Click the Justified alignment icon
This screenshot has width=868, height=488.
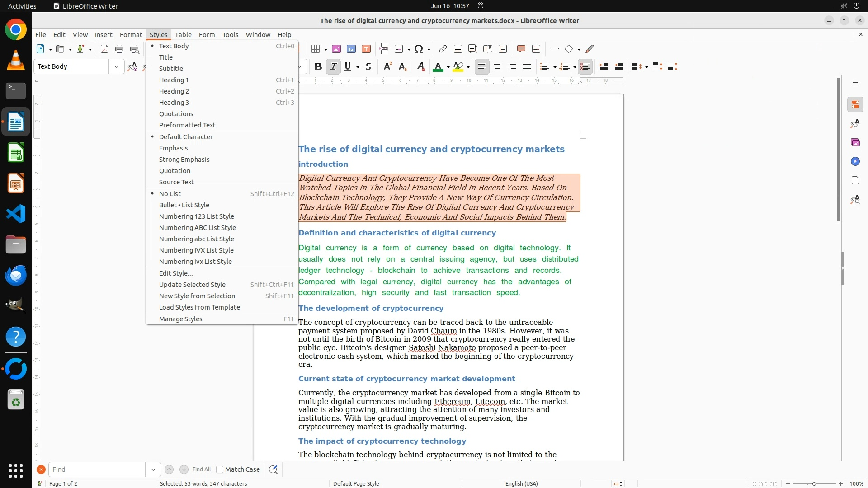(x=527, y=66)
